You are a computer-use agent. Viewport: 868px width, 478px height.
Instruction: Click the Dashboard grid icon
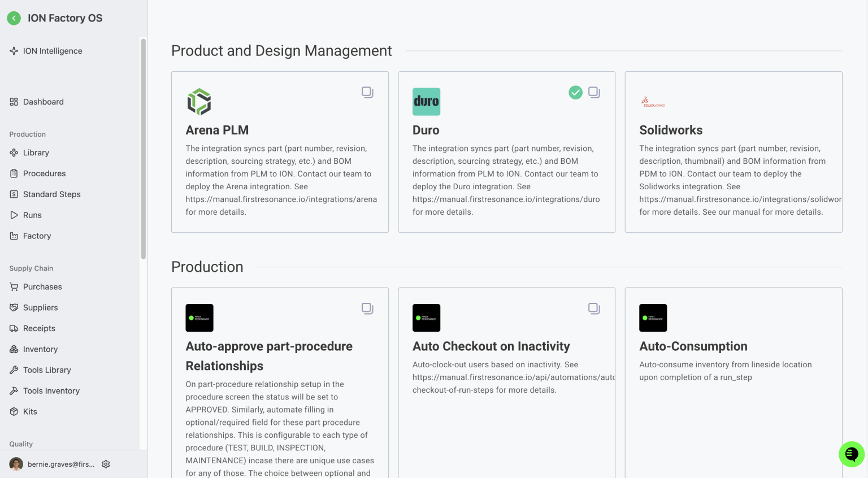(x=14, y=102)
